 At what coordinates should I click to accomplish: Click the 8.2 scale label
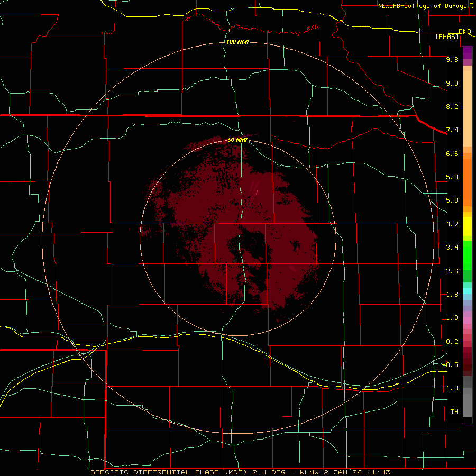452,106
